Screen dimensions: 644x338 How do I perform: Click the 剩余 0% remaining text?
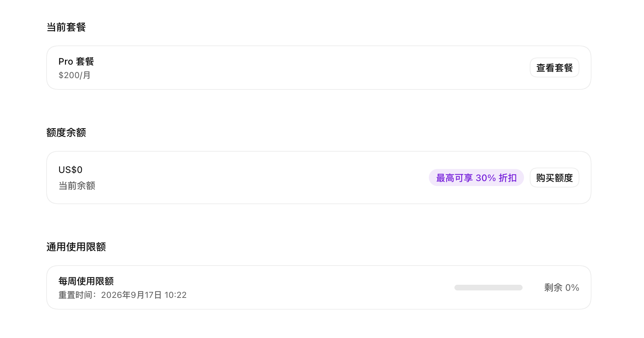point(562,288)
